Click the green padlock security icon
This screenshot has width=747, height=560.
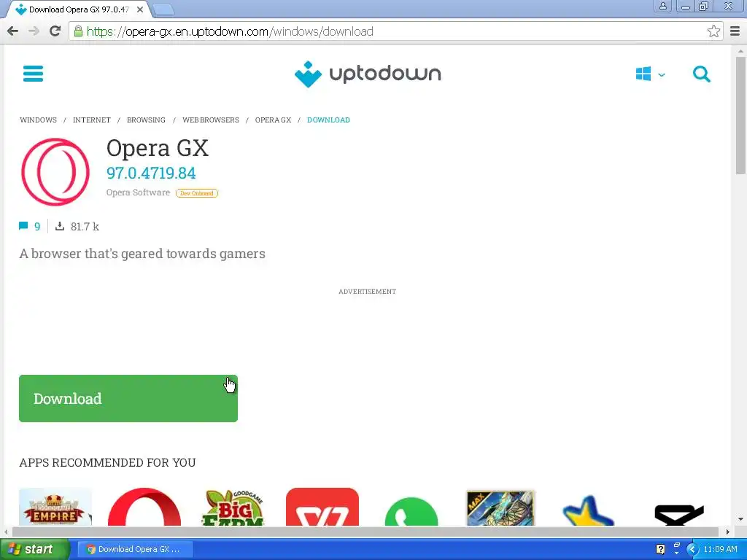coord(78,31)
